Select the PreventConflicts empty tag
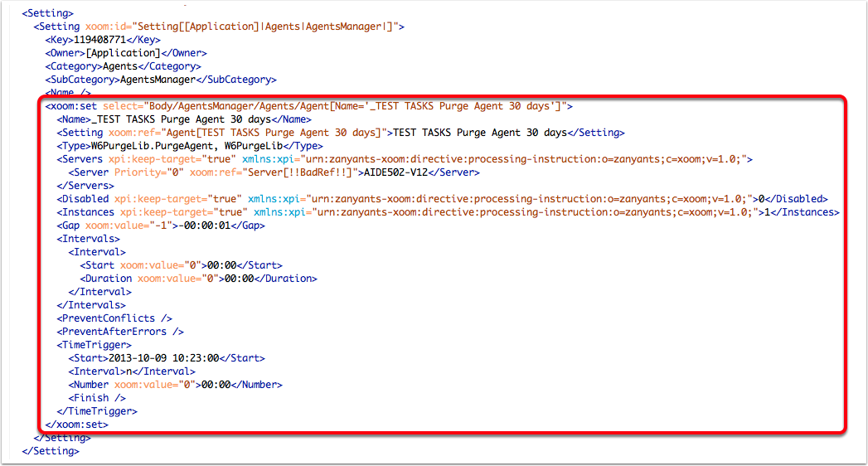The image size is (868, 466). pos(114,318)
